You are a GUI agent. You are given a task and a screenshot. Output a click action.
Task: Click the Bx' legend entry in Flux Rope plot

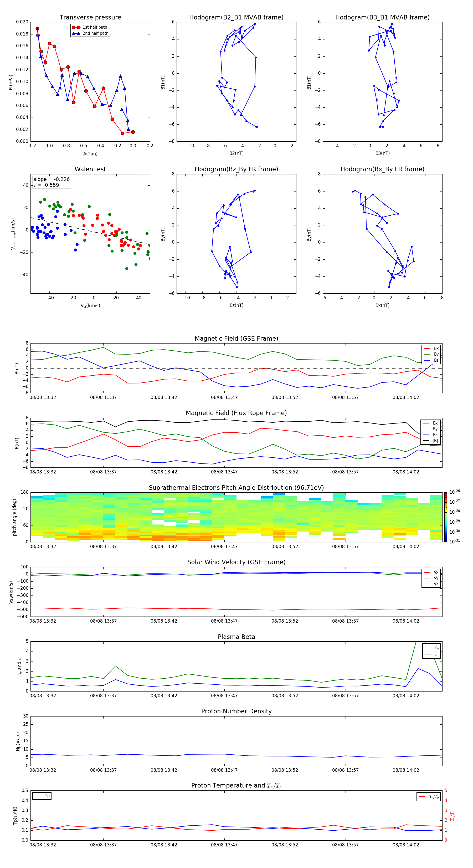431,423
